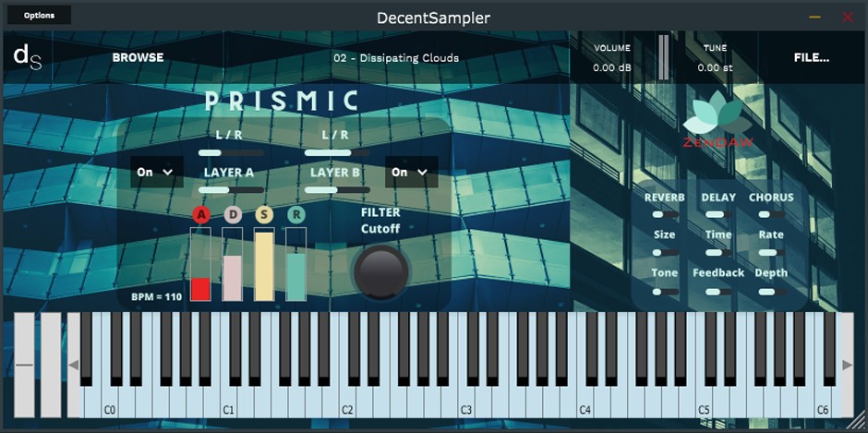This screenshot has width=868, height=433.
Task: Play the C2 key on keyboard
Action: point(347,403)
